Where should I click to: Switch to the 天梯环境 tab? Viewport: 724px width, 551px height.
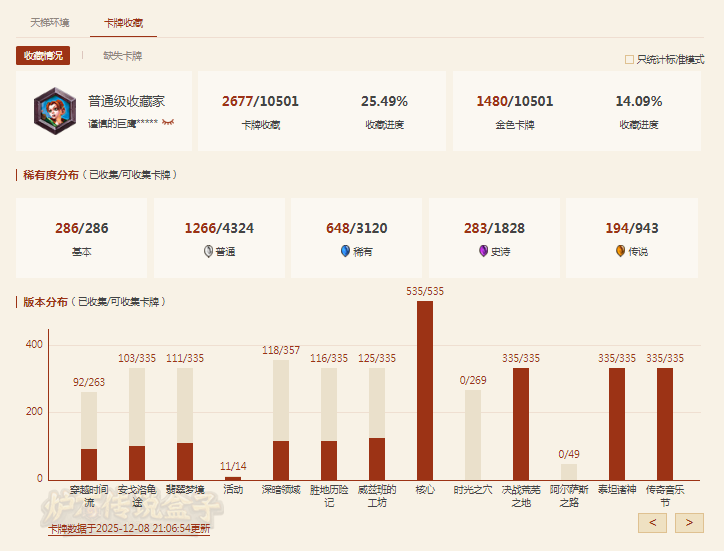point(50,21)
